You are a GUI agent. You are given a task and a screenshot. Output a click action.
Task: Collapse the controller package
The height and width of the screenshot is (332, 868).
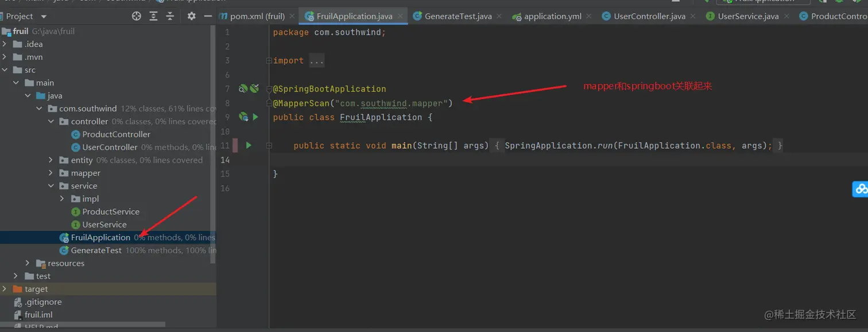click(x=51, y=121)
